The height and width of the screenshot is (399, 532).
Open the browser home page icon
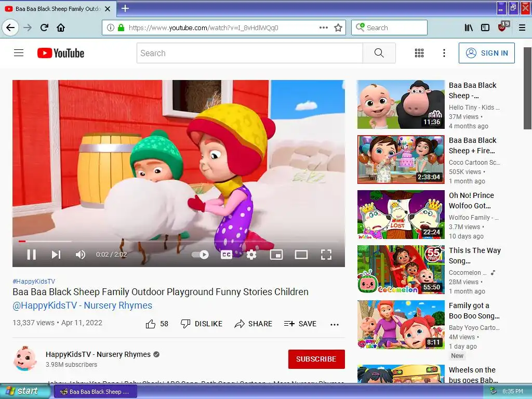61,28
